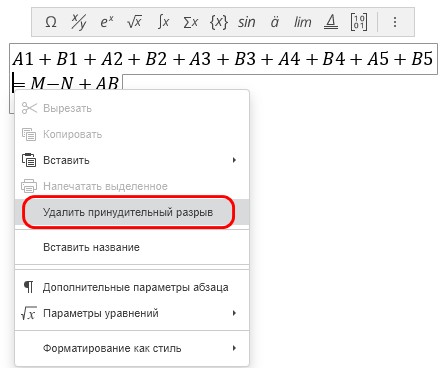The width and height of the screenshot is (445, 368).
Task: Open the Operator (underlined triangle) menu
Action: pos(331,22)
